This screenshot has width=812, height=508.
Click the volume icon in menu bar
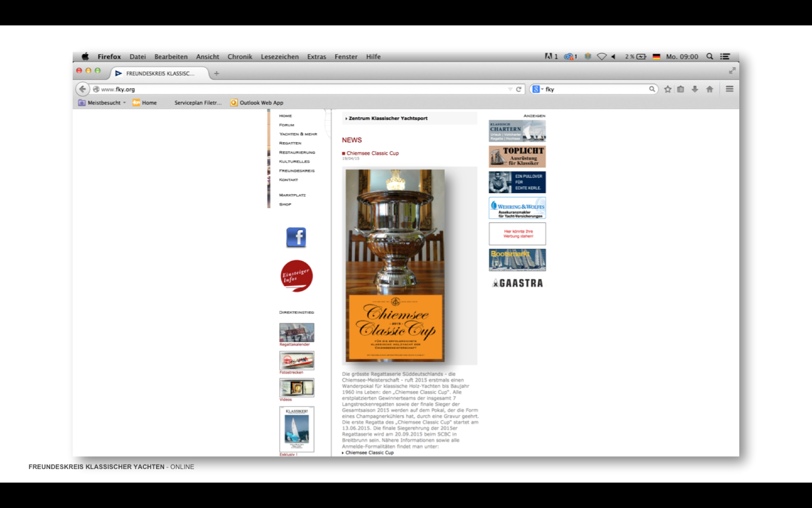[x=613, y=56]
